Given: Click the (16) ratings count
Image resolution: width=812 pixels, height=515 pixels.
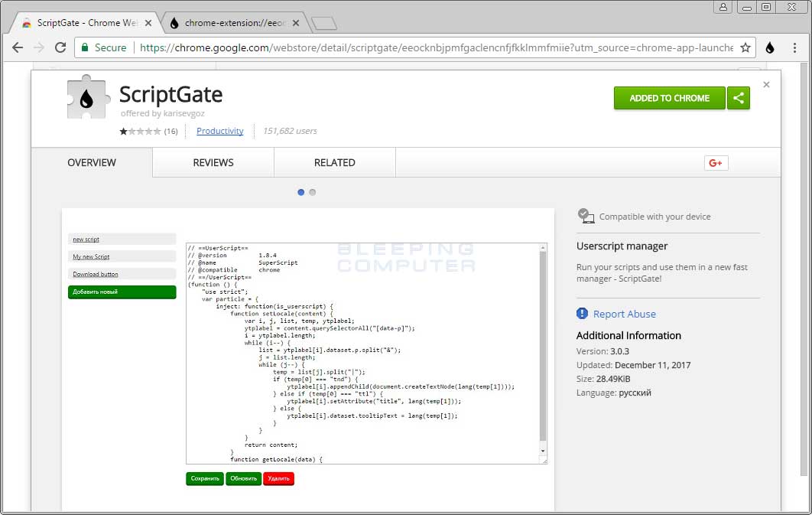Looking at the screenshot, I should coord(171,132).
